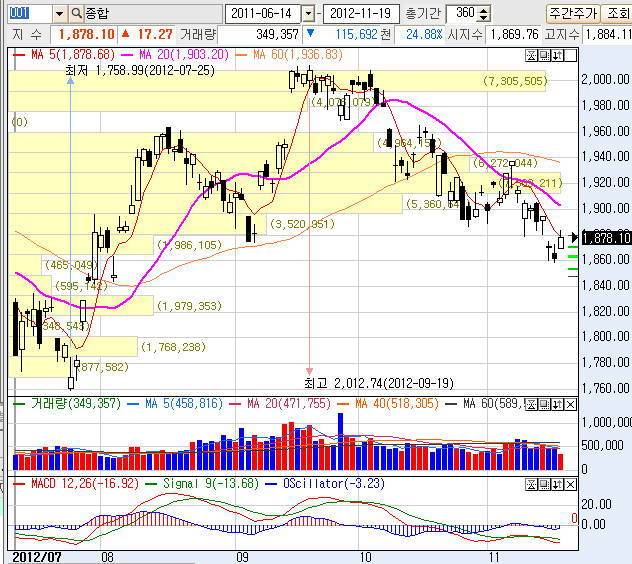Click the start date field 2011-06-14

pos(262,13)
